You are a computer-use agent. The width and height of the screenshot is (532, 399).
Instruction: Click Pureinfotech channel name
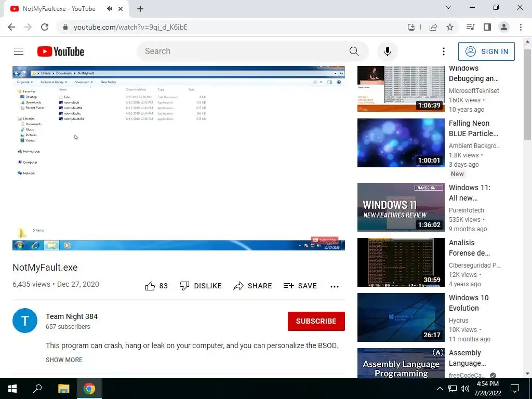coord(466,210)
